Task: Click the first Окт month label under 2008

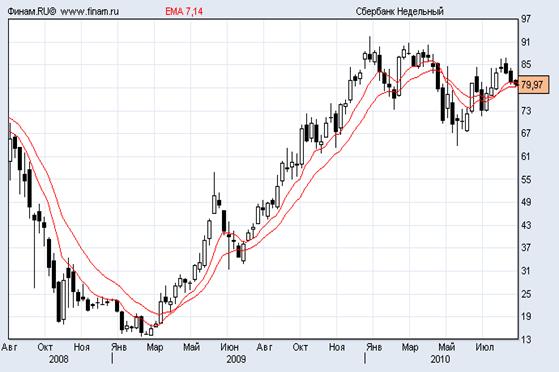Action: (x=45, y=347)
